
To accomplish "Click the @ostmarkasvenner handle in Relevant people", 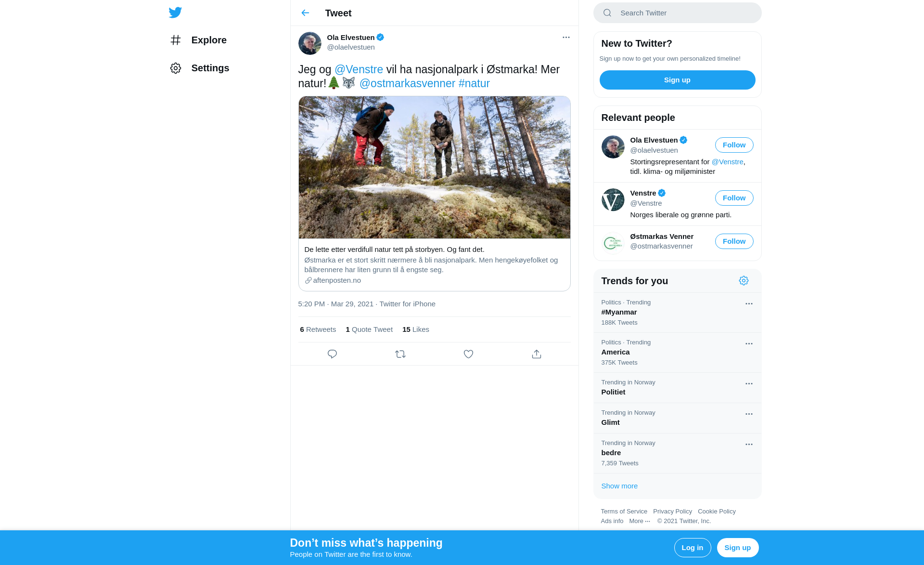I will [661, 246].
